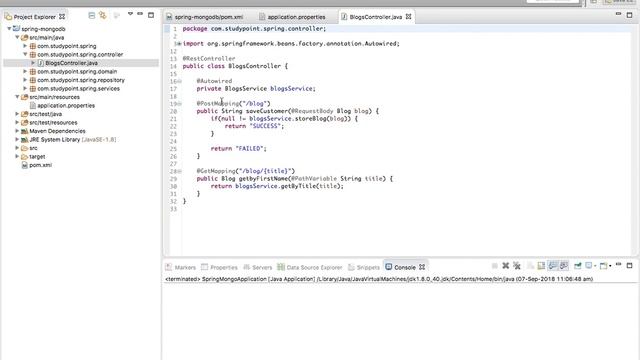
Task: Click com.studypoint.spring.repository package icon
Action: coord(33,80)
